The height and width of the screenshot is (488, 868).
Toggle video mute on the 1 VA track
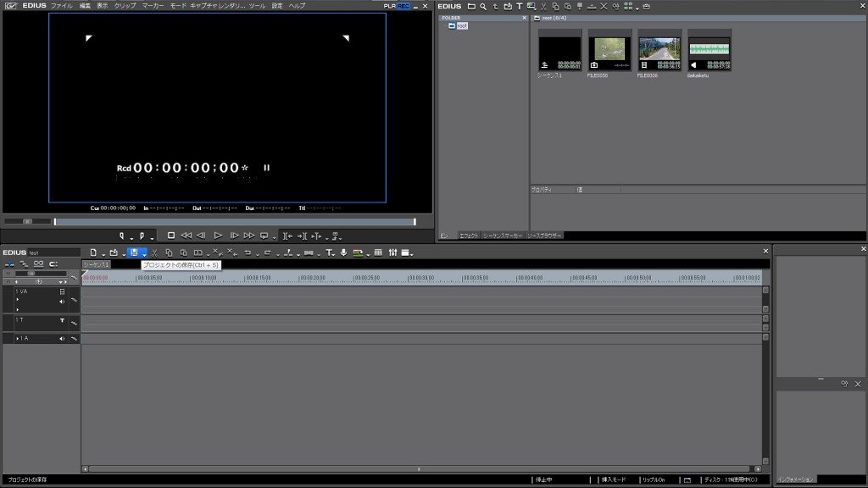coord(62,291)
